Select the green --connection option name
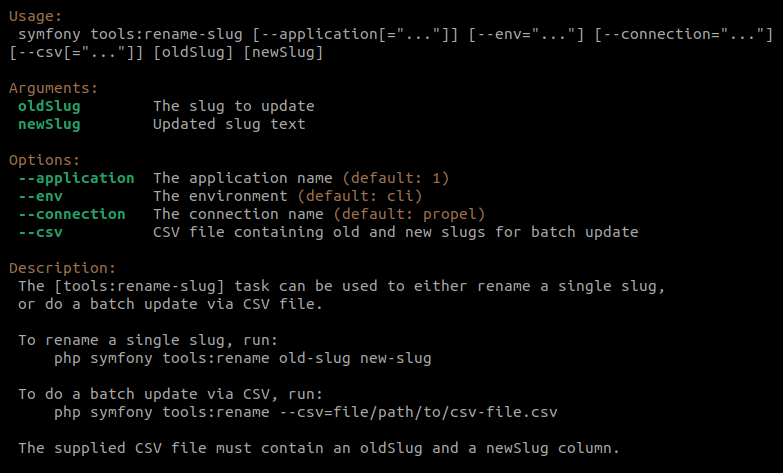 (x=72, y=214)
